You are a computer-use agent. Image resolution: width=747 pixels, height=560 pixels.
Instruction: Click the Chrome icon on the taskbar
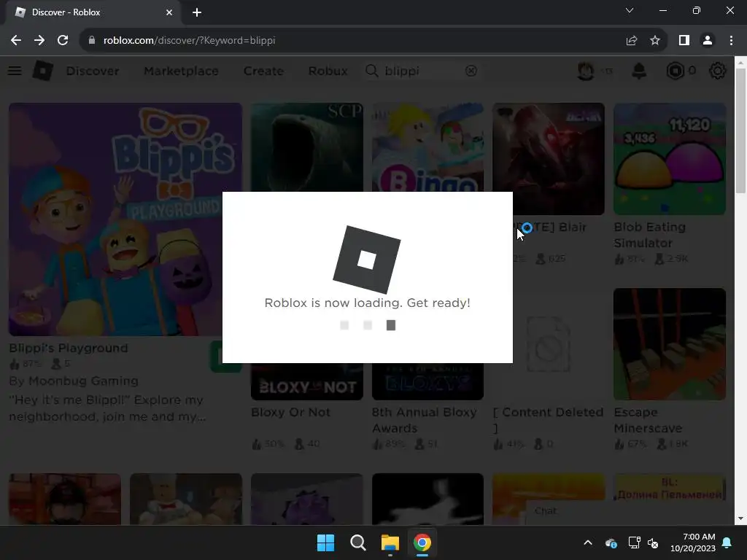(422, 542)
